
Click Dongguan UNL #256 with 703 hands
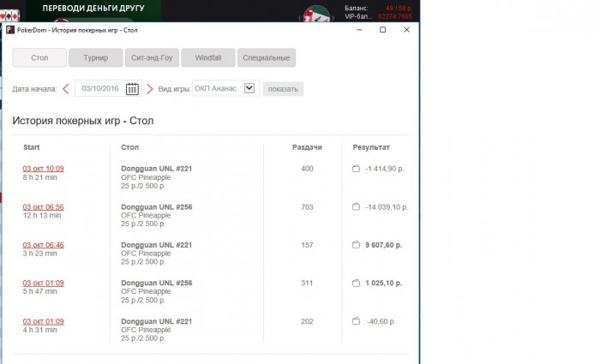click(157, 207)
